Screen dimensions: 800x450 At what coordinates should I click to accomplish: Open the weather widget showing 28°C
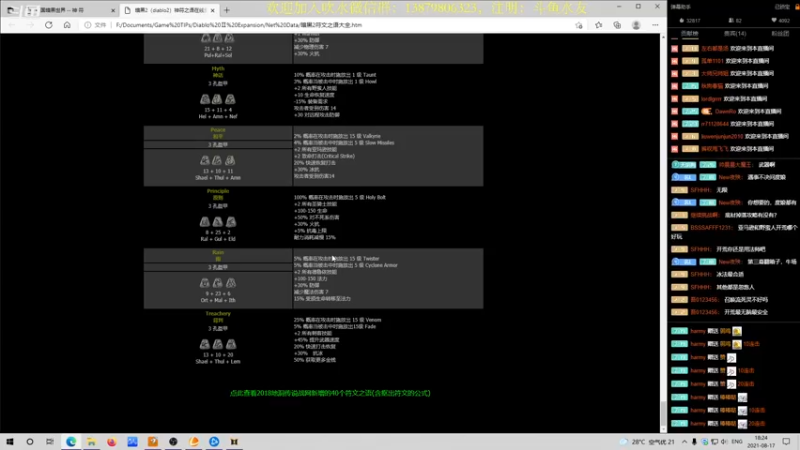(648, 442)
